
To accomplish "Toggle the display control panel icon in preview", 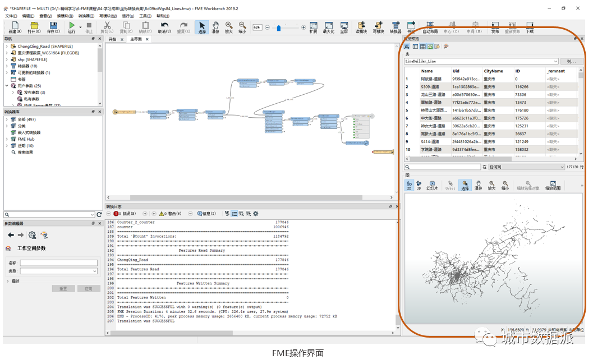I will click(415, 47).
